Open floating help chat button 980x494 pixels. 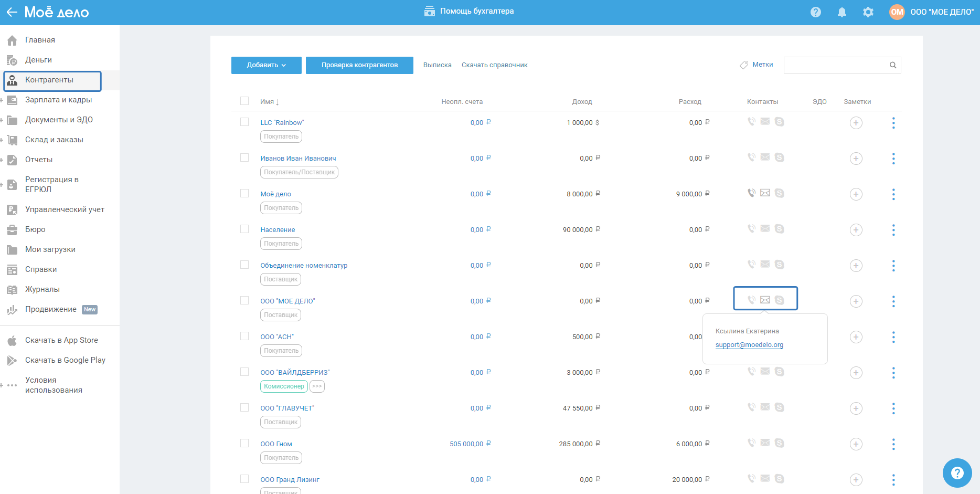click(957, 472)
